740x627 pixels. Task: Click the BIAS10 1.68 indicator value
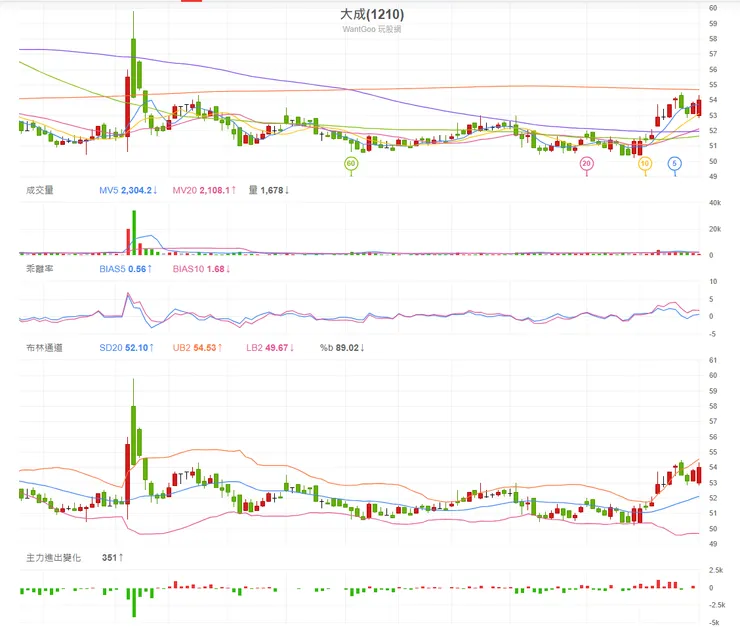pos(202,269)
